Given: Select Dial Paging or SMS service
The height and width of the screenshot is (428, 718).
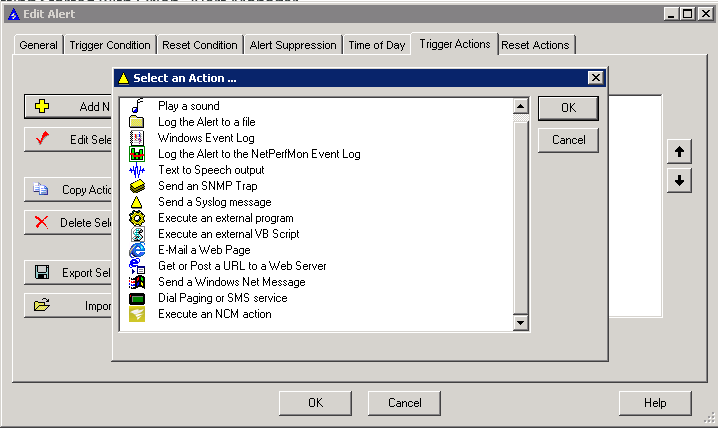Looking at the screenshot, I should point(223,298).
